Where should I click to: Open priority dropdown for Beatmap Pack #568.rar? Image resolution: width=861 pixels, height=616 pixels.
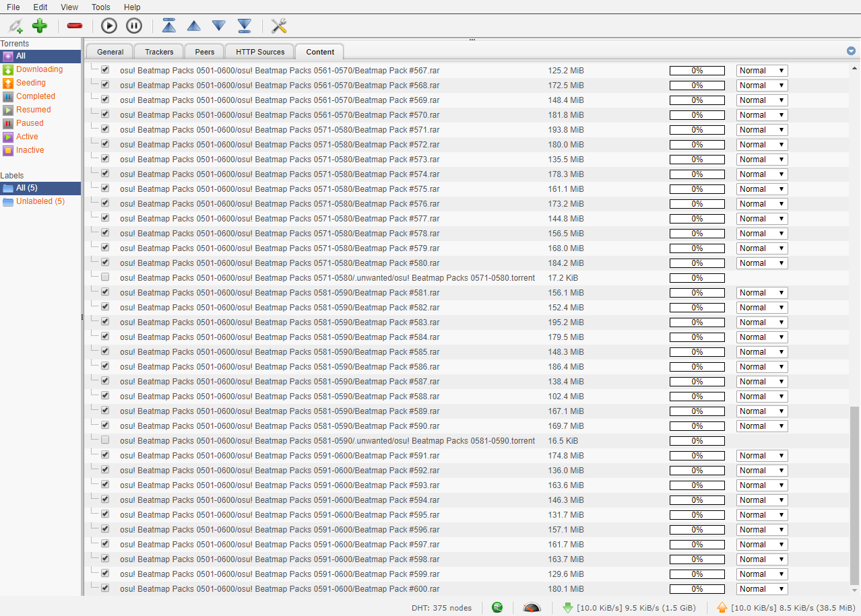coord(762,85)
